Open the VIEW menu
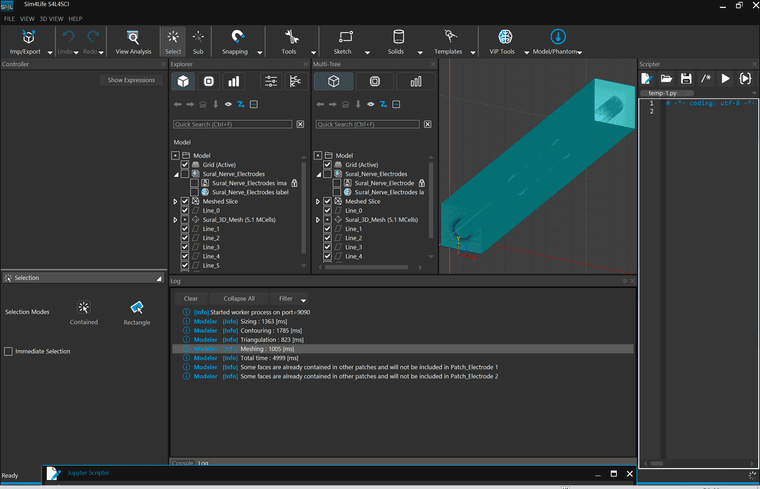Image resolution: width=760 pixels, height=489 pixels. pos(27,19)
